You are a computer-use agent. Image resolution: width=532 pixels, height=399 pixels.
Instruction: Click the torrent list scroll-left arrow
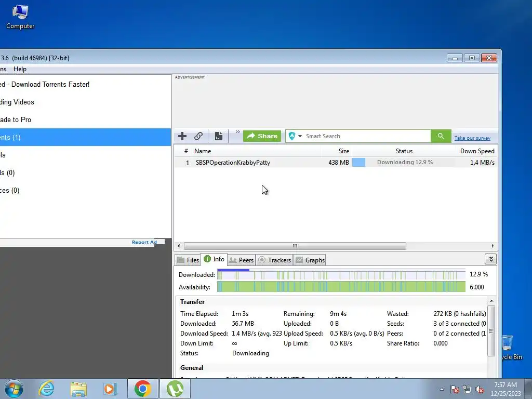179,246
